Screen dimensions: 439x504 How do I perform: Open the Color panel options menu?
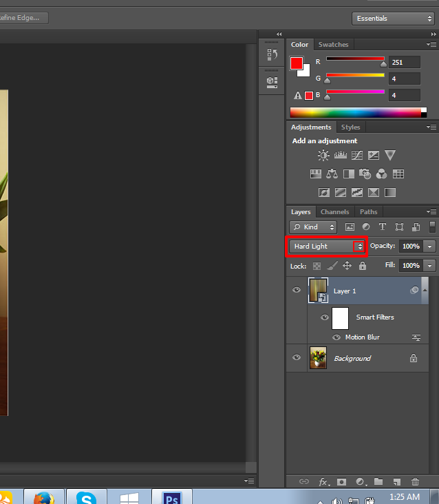pyautogui.click(x=431, y=44)
